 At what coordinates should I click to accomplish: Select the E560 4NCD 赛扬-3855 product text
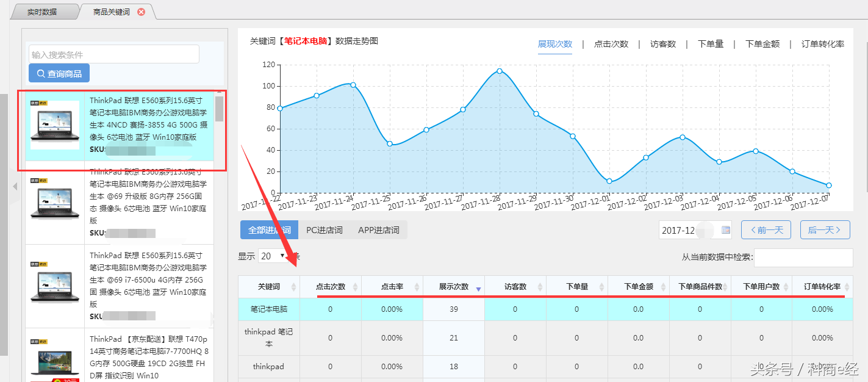click(x=148, y=119)
